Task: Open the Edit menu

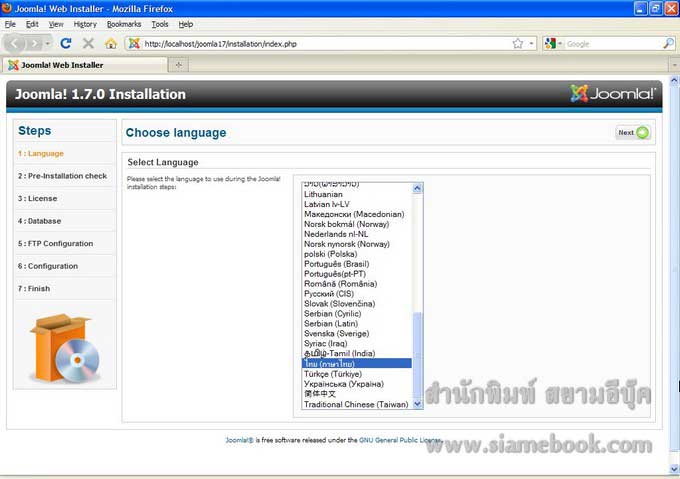Action: 32,24
